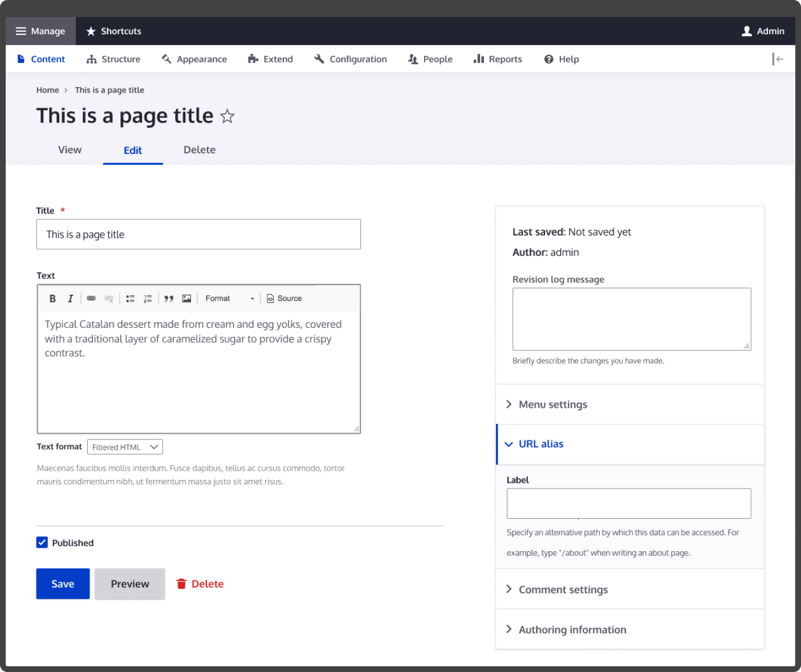
Task: Click the block quote icon
Action: point(169,299)
